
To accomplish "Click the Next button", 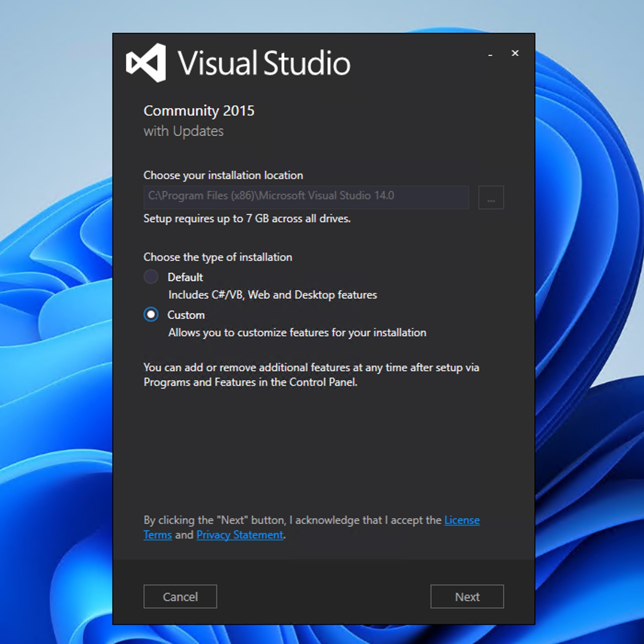I will click(467, 597).
